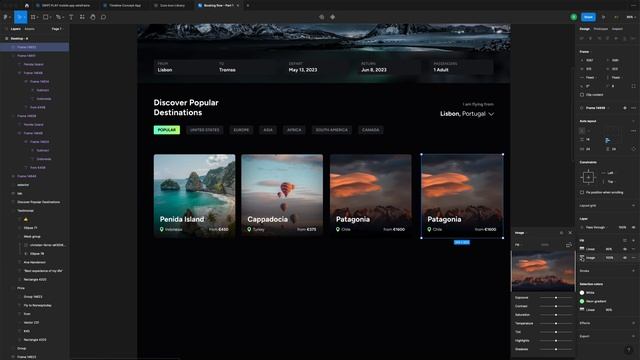Image resolution: width=640 pixels, height=360 pixels.
Task: Enable Fix position when scrolling checkbox
Action: 582,192
